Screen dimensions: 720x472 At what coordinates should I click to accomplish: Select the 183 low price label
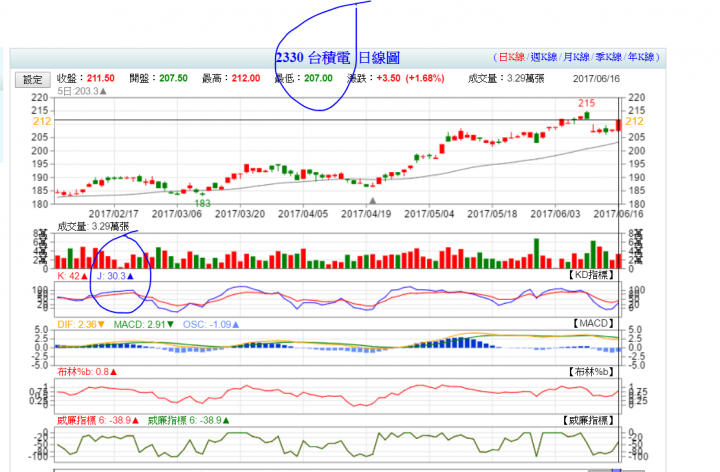pyautogui.click(x=202, y=203)
